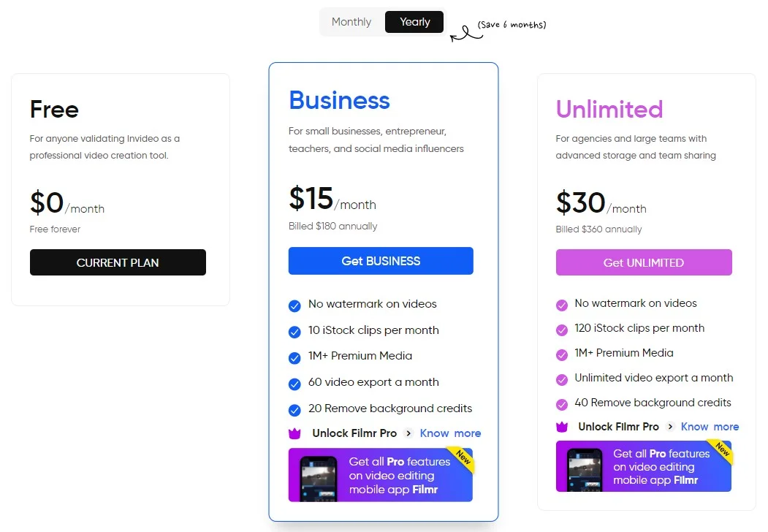Click pink check beside 40 Remove background credits

point(562,404)
